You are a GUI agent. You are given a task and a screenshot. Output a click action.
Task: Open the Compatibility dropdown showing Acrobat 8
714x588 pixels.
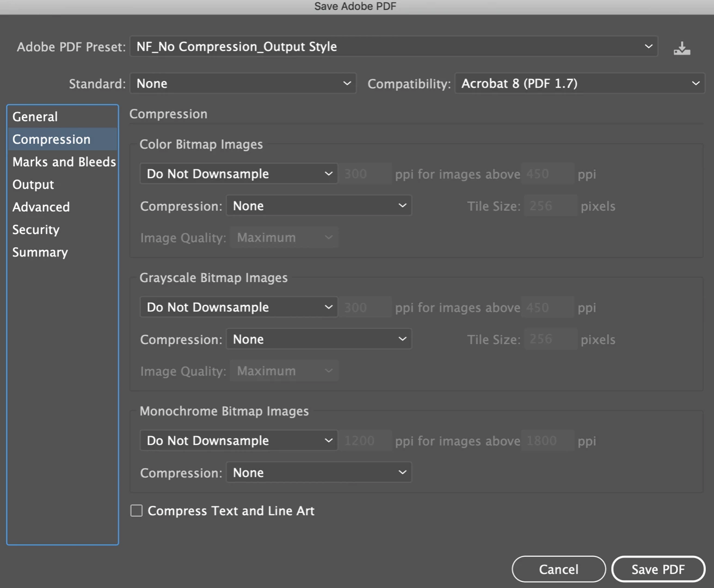[x=580, y=84]
